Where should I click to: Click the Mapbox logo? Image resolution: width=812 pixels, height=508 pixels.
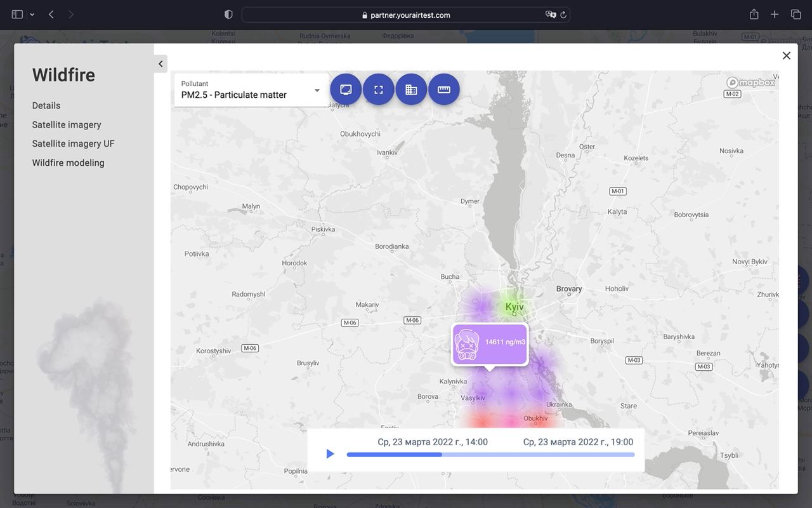click(751, 83)
